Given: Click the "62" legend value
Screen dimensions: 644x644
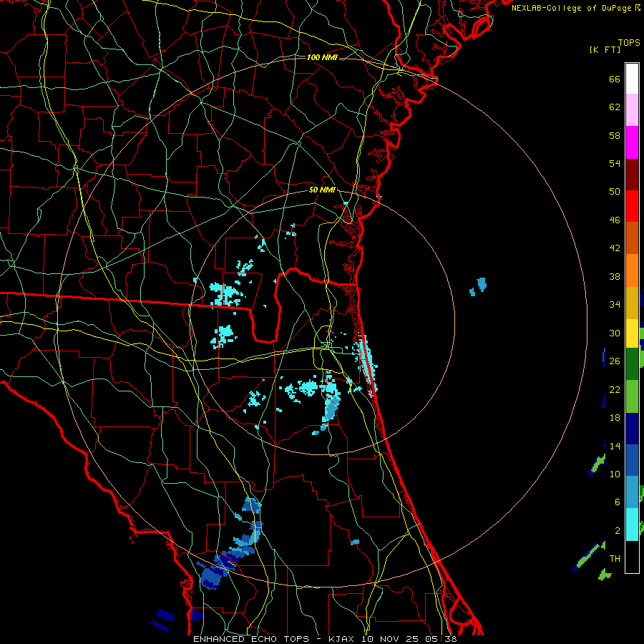Looking at the screenshot, I should tap(615, 107).
